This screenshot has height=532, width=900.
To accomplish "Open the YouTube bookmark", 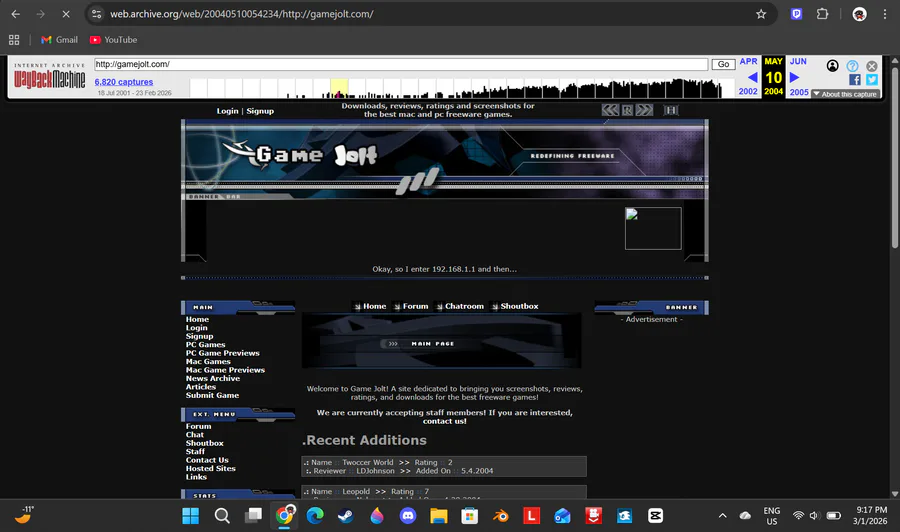I will (x=113, y=40).
